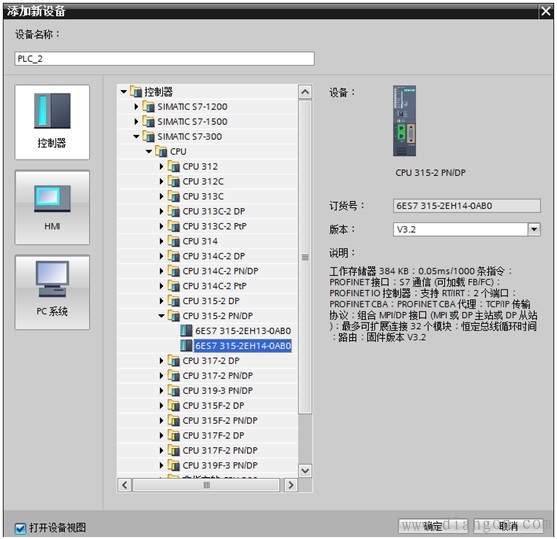Select the CPU 317-2 PN/DP tree label
Viewport: 557px width, 539px height.
point(218,376)
